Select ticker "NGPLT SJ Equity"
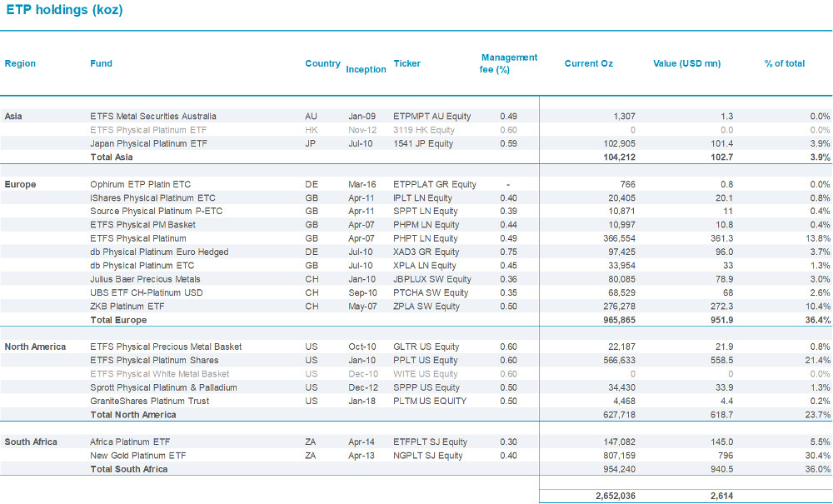The image size is (833, 504). (428, 457)
